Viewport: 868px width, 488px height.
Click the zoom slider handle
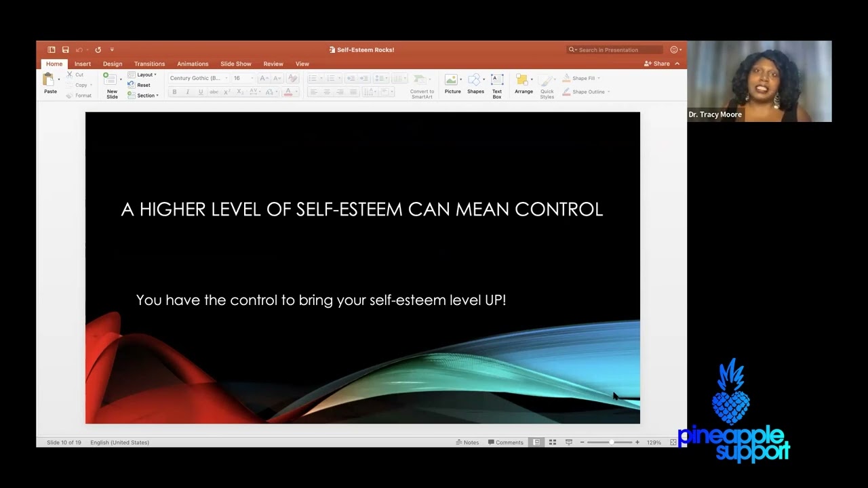pyautogui.click(x=612, y=443)
